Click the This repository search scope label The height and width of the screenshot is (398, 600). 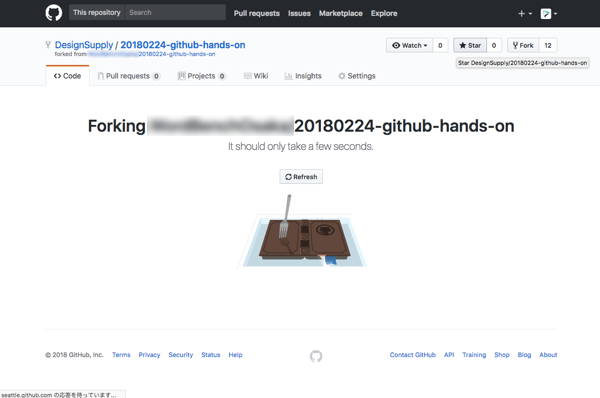click(x=97, y=12)
